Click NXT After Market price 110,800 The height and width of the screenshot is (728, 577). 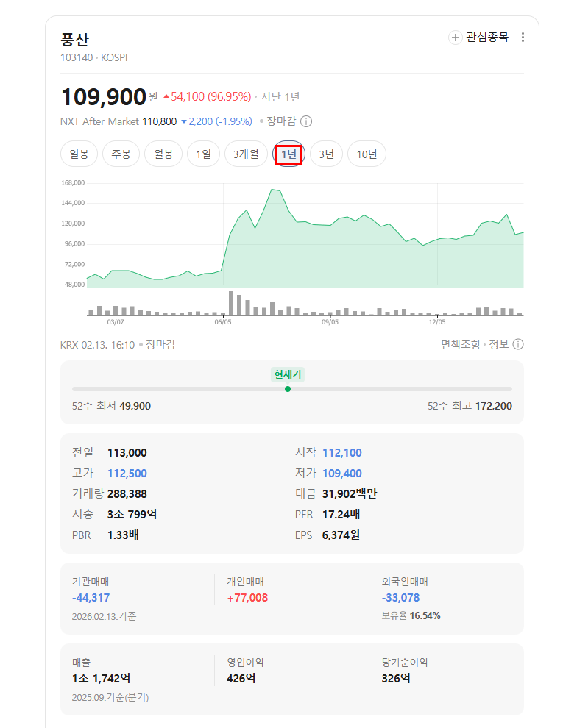point(160,121)
